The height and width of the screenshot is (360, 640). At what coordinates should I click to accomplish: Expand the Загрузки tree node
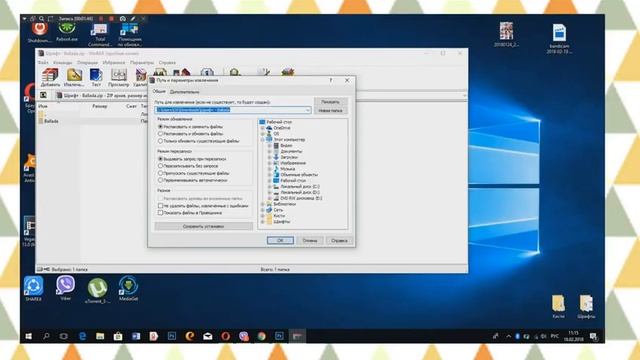point(269,157)
